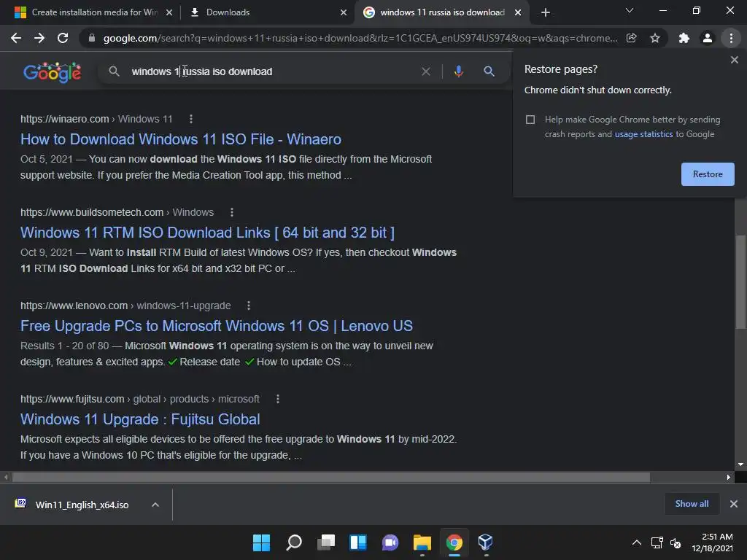Open options for lenovo.com result
747x560 pixels.
249,306
